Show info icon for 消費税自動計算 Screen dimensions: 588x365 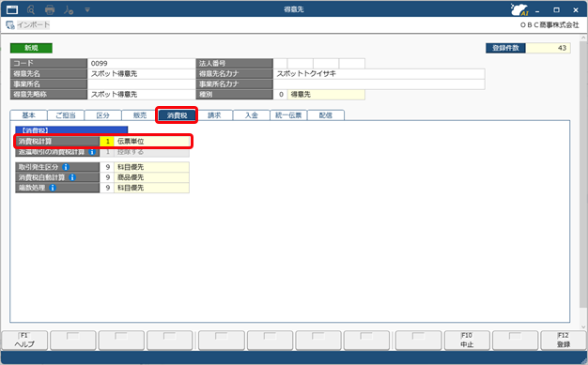(x=72, y=177)
